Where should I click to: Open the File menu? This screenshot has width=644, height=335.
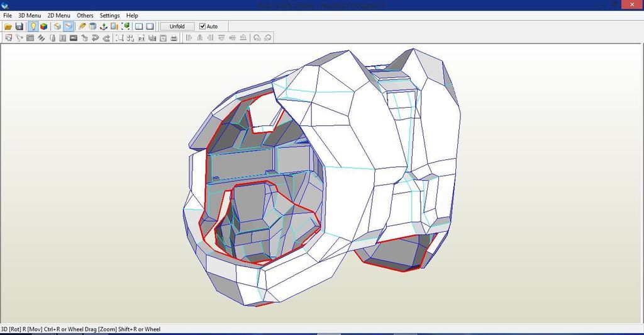point(8,15)
